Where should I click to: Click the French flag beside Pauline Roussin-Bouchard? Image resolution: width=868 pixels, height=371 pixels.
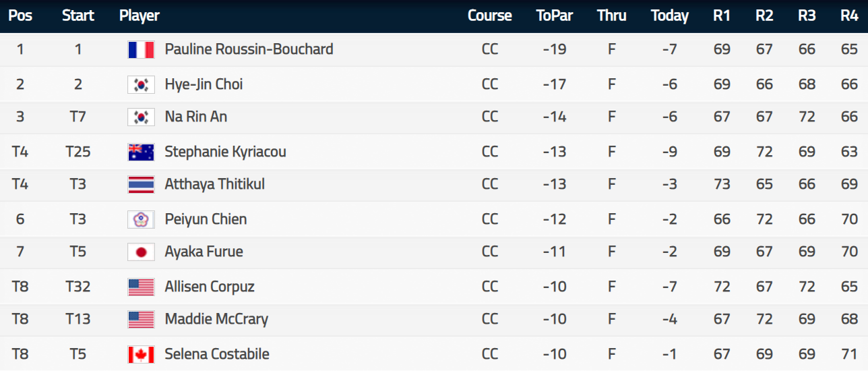tap(141, 49)
